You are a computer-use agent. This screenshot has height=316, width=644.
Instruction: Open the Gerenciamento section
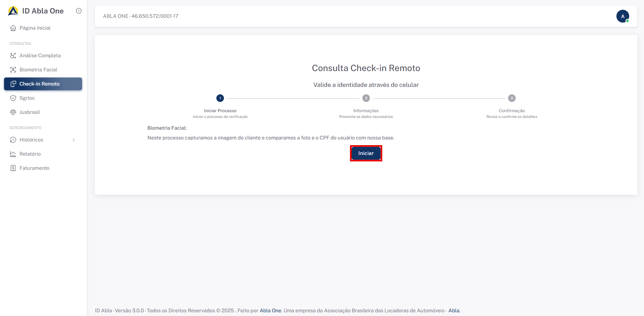[x=25, y=128]
